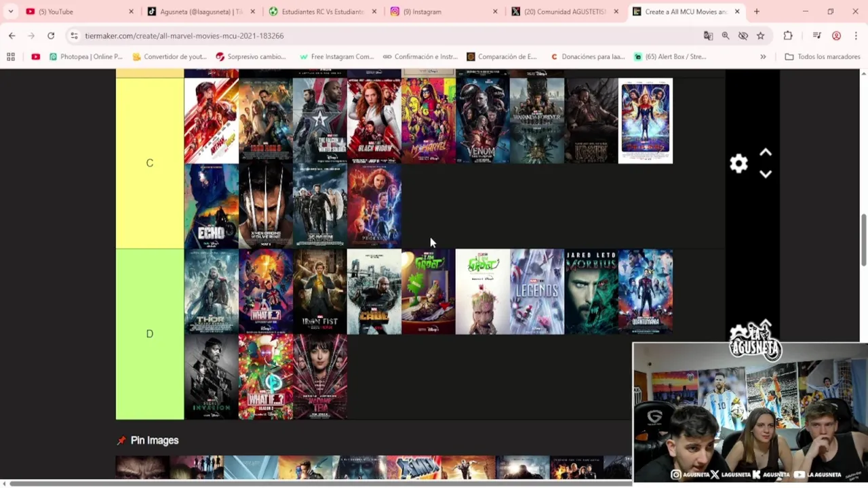
Task: Open a new browser tab
Action: pyautogui.click(x=756, y=12)
